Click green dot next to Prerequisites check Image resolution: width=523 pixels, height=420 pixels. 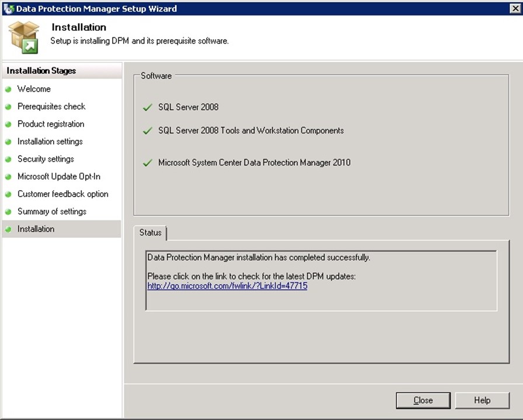point(8,107)
